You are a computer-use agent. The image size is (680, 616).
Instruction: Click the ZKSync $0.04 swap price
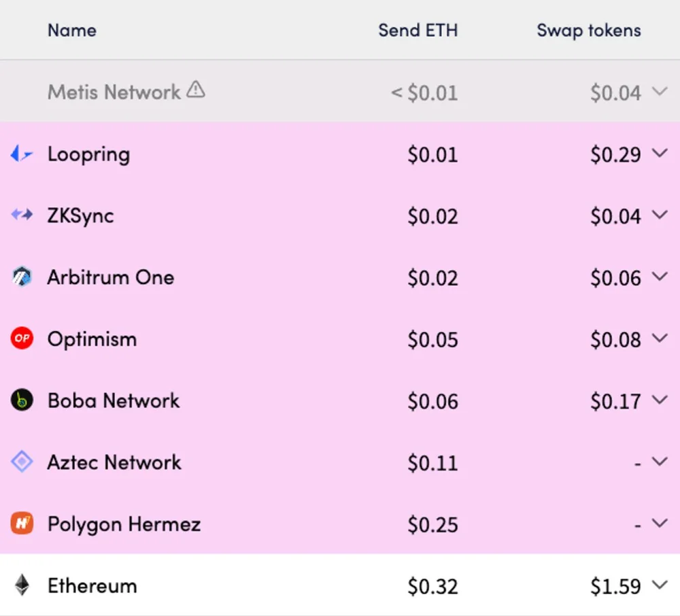point(615,216)
